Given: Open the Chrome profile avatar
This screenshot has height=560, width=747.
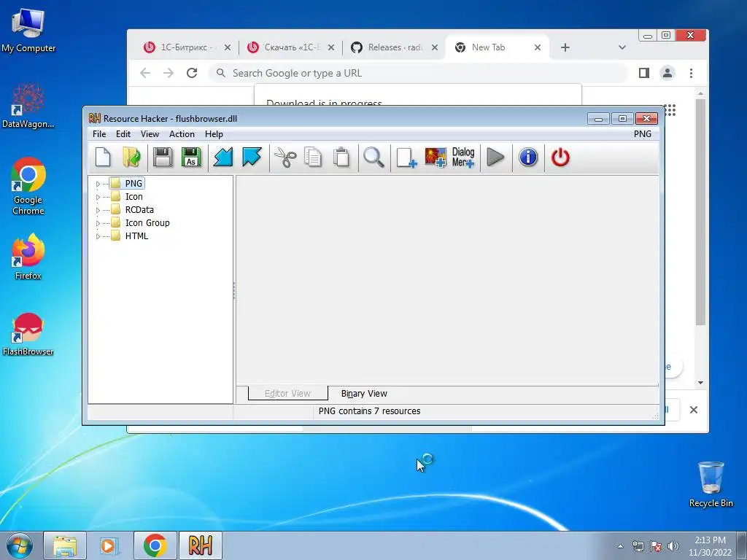Looking at the screenshot, I should click(x=667, y=73).
